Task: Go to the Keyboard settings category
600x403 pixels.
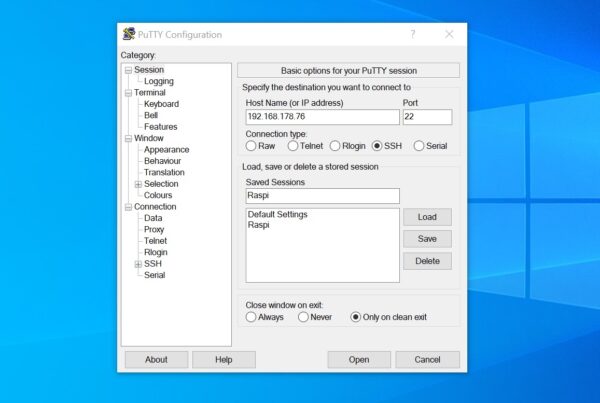Action: coord(161,104)
